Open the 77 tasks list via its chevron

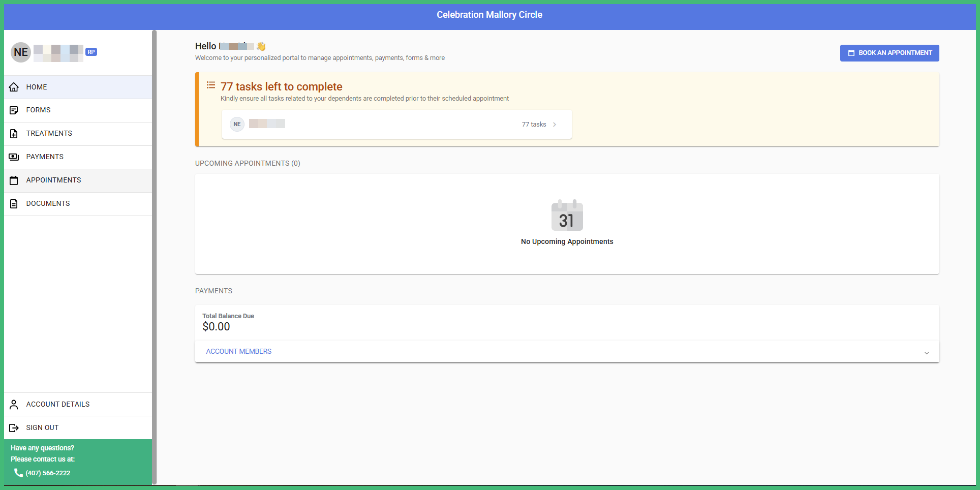(555, 124)
